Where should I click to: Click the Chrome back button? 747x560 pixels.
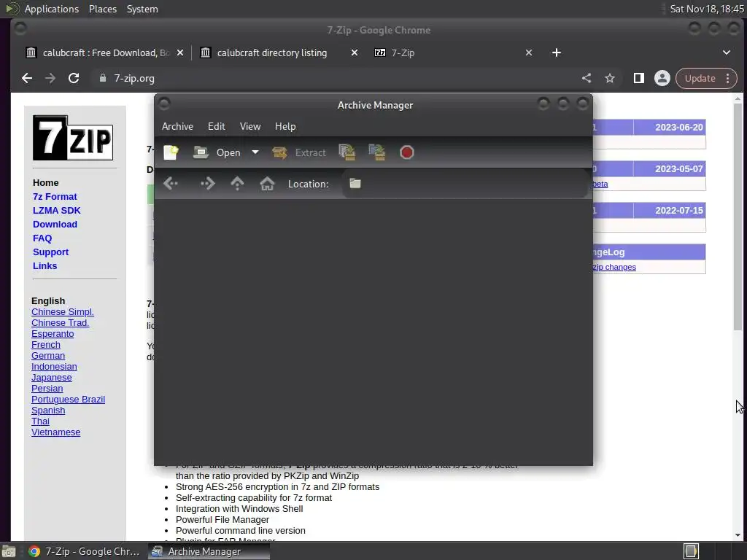coord(27,78)
